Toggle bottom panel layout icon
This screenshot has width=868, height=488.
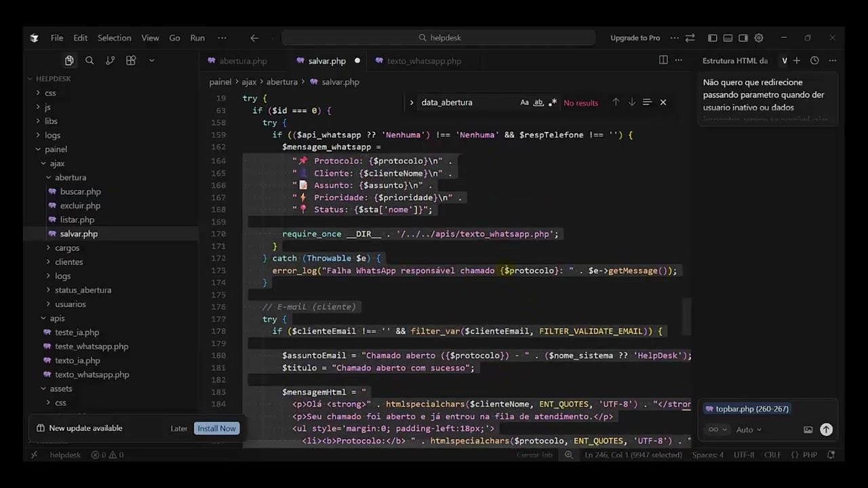pos(728,38)
